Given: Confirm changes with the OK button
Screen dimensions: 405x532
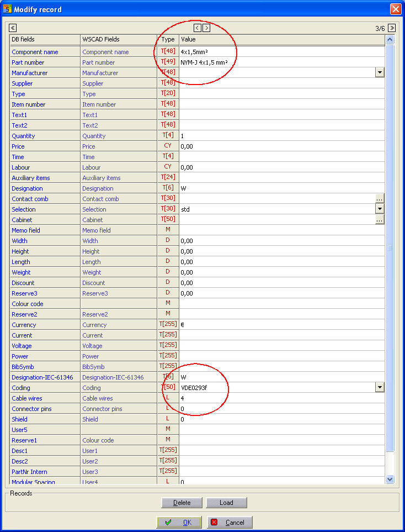Looking at the screenshot, I should pos(179,523).
